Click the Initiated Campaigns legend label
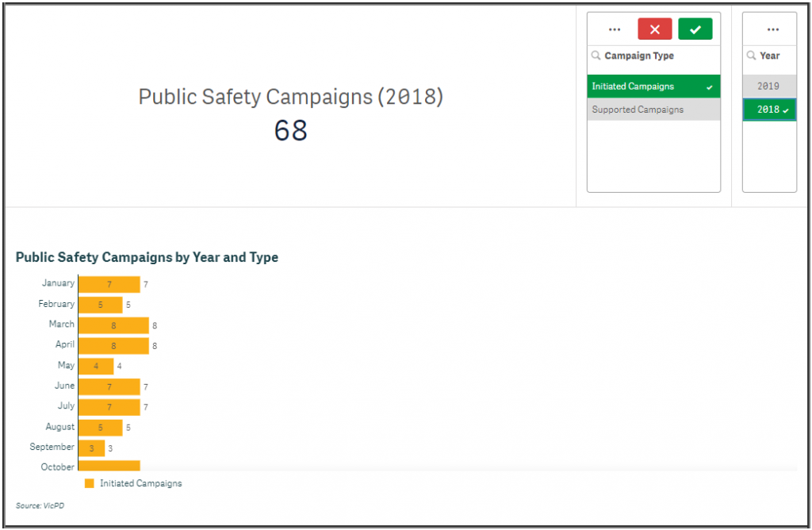The image size is (812, 530). click(140, 483)
